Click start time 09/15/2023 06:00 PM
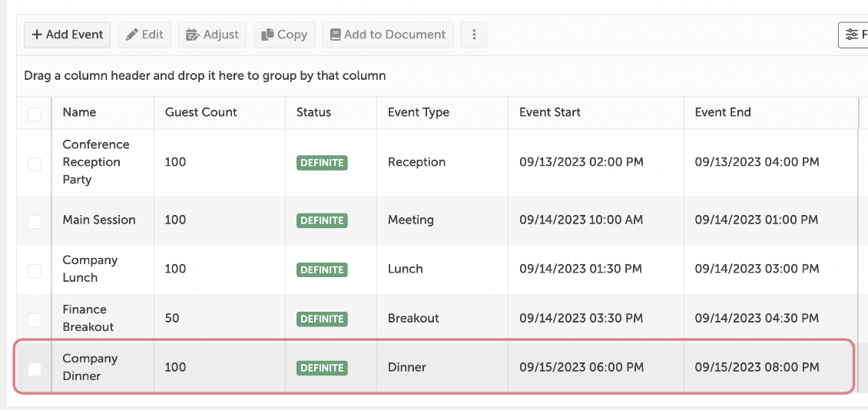This screenshot has height=410, width=868. (581, 368)
